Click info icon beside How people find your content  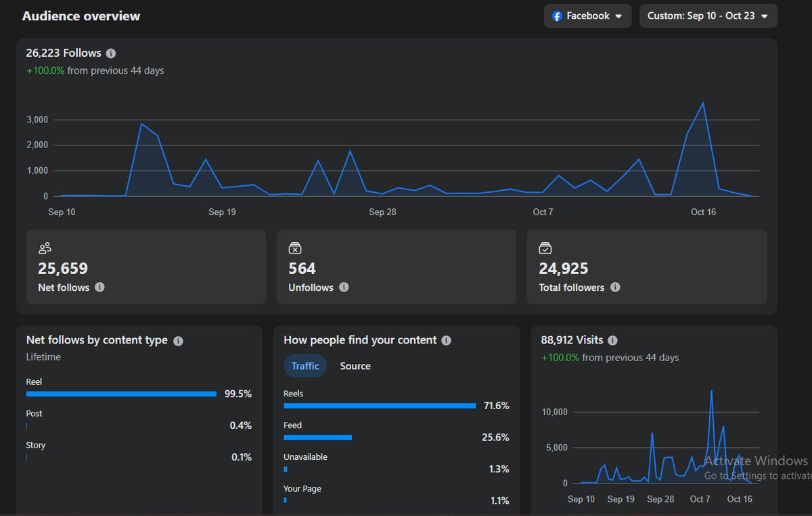tap(446, 341)
